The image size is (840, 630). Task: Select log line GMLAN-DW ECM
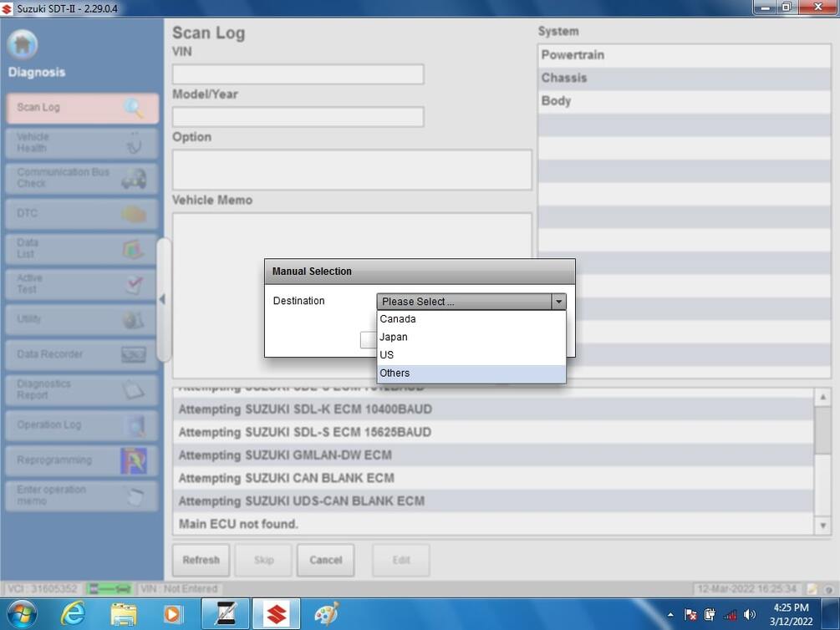(x=493, y=455)
